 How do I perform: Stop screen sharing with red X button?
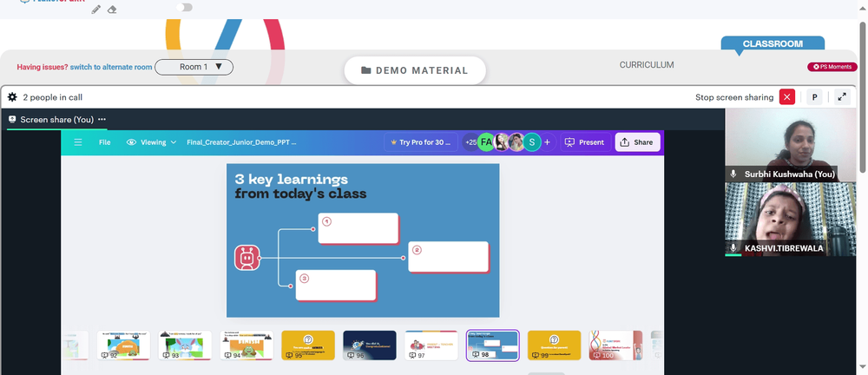tap(786, 97)
